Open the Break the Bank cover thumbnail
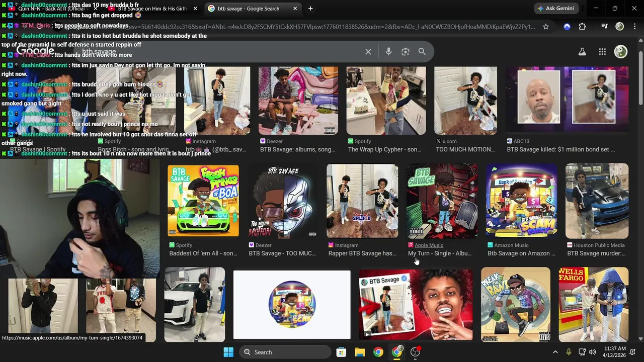644x362 pixels. pos(516,304)
